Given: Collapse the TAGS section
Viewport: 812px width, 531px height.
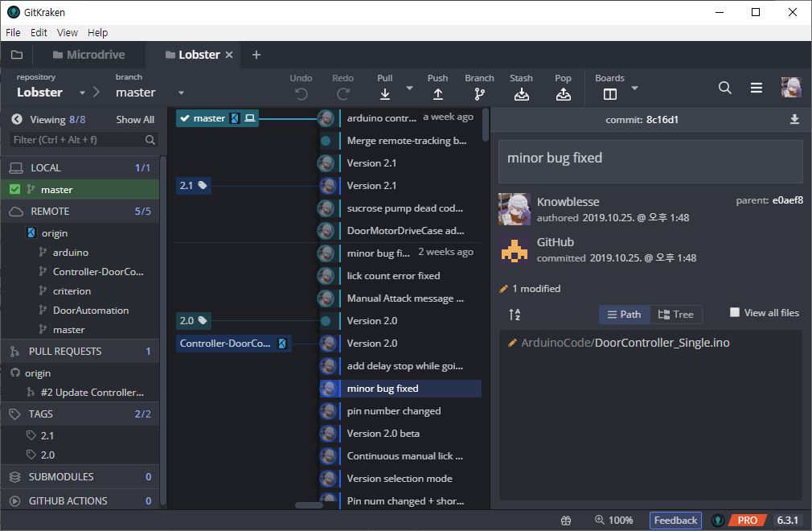Looking at the screenshot, I should 80,414.
